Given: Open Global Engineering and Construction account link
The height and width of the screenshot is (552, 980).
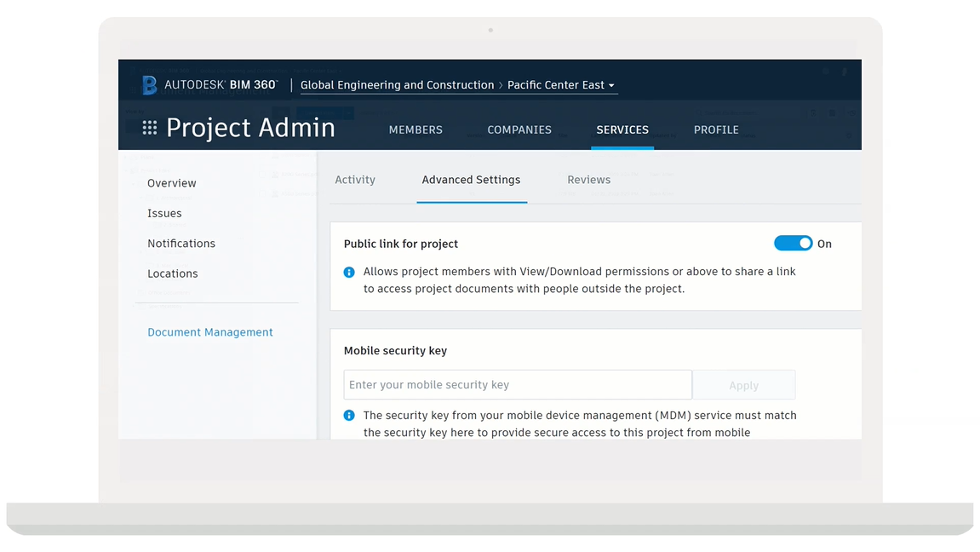Looking at the screenshot, I should click(x=397, y=85).
